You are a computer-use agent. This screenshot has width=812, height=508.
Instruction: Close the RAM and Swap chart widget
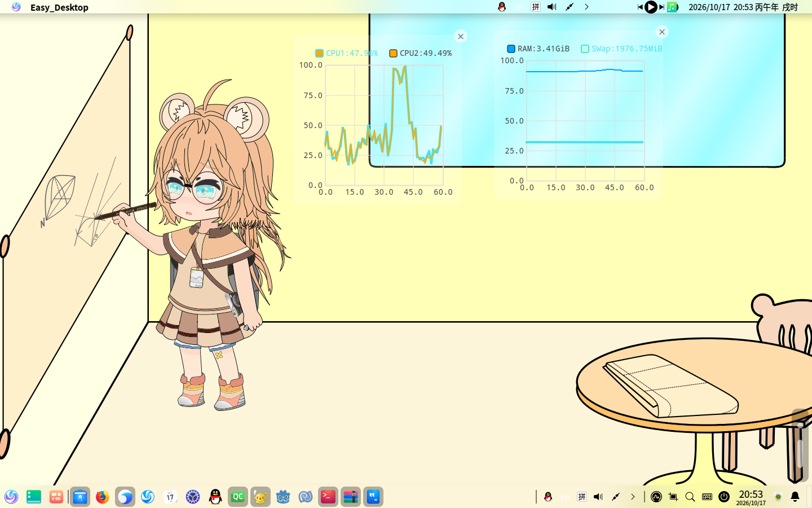coord(662,32)
